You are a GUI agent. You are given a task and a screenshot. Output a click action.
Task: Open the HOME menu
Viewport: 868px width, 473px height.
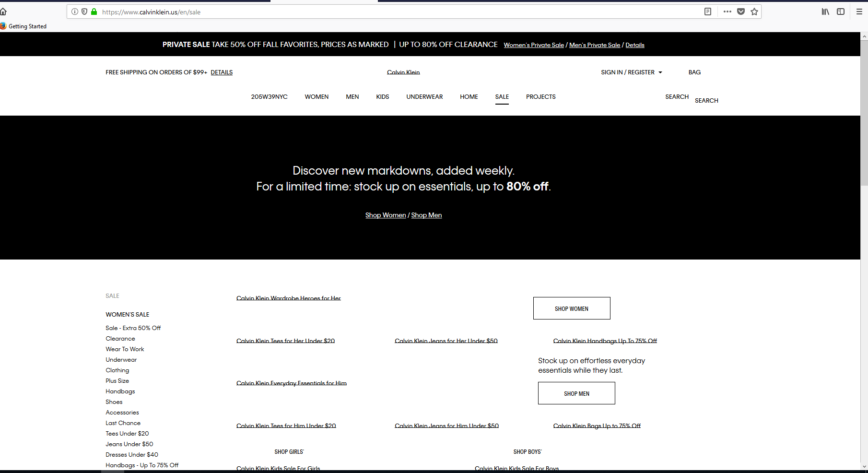(469, 97)
